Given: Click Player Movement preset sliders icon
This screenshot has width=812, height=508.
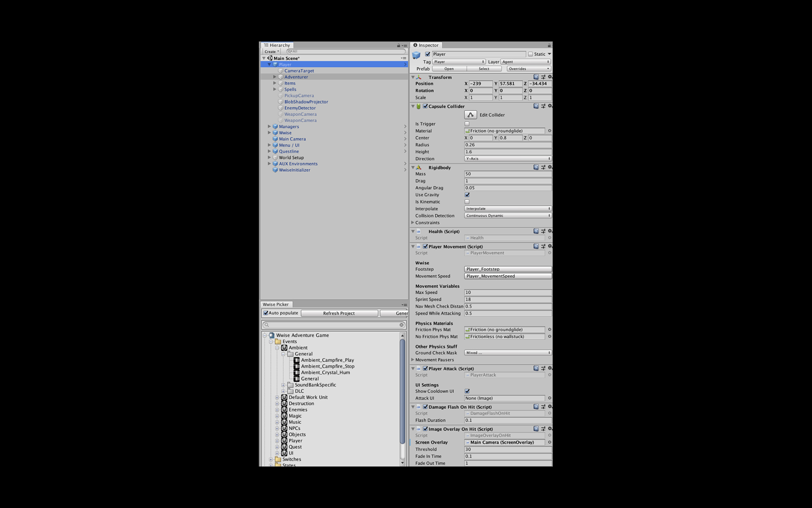Looking at the screenshot, I should click(543, 246).
